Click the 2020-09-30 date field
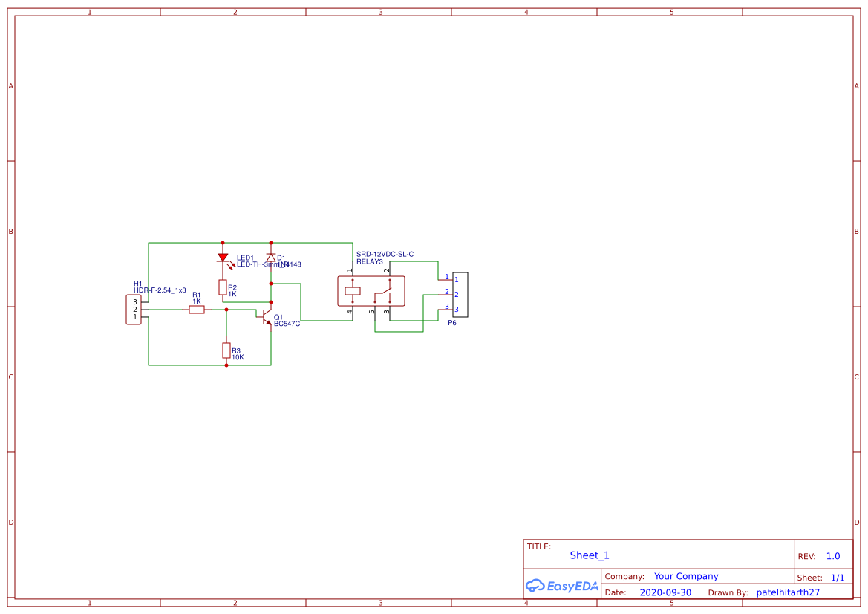 (x=664, y=592)
